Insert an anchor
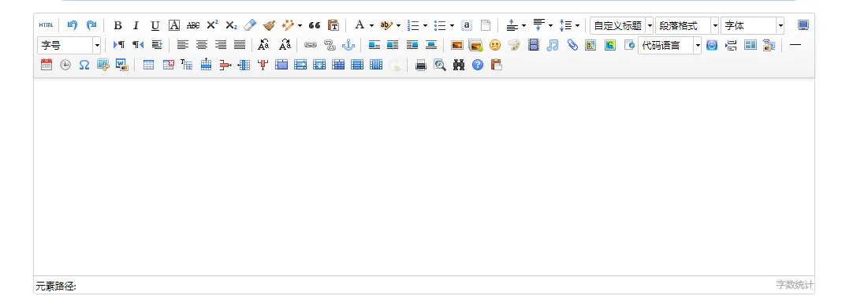868x307 pixels. click(348, 46)
